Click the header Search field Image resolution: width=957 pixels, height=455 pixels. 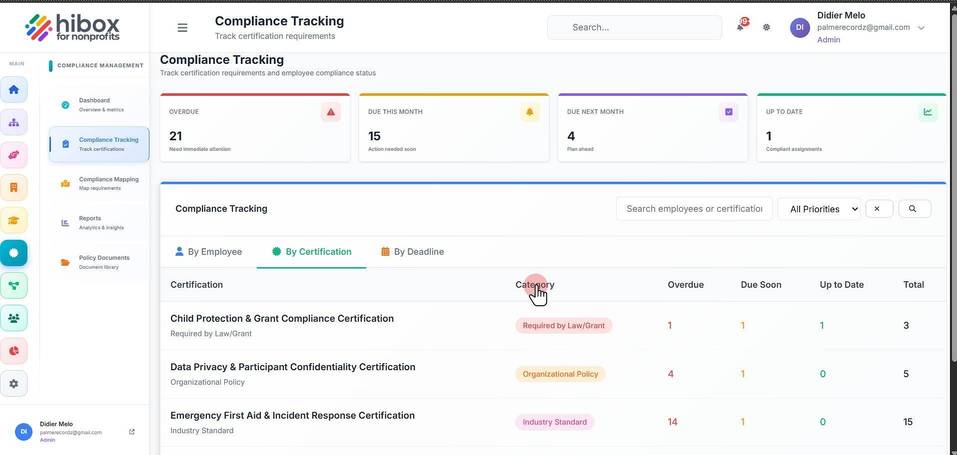(634, 27)
